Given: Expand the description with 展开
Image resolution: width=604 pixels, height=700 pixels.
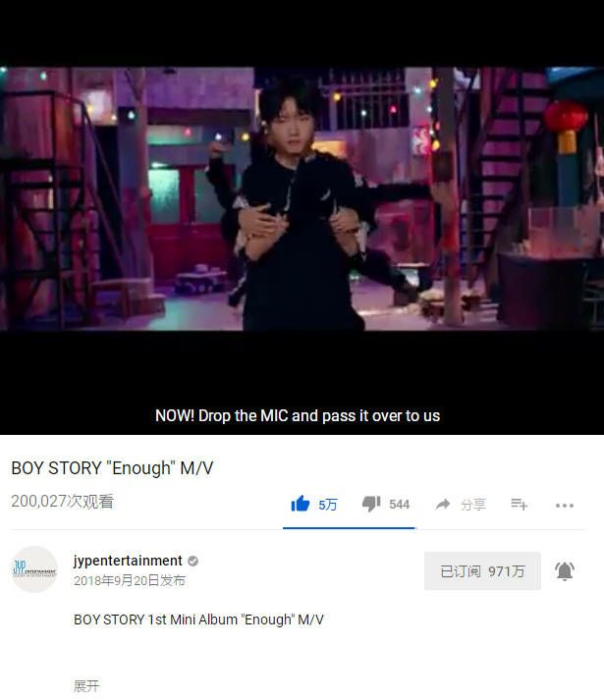Looking at the screenshot, I should pos(86,685).
